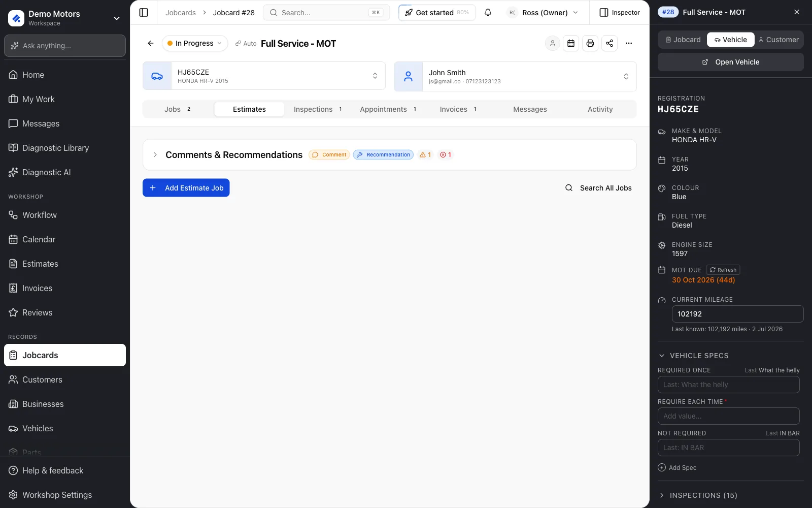Open the calendar scheduling icon

[x=571, y=43]
